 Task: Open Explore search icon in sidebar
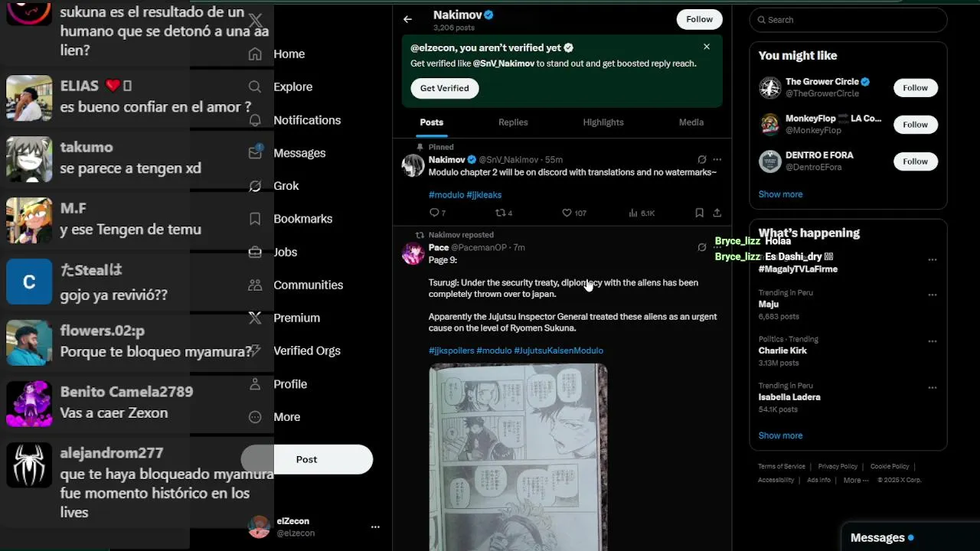pyautogui.click(x=255, y=86)
